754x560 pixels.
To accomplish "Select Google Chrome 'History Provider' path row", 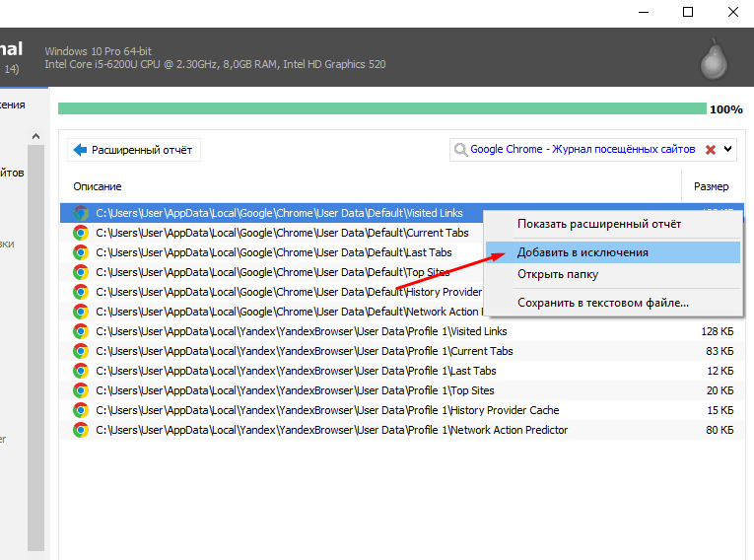I will point(289,292).
